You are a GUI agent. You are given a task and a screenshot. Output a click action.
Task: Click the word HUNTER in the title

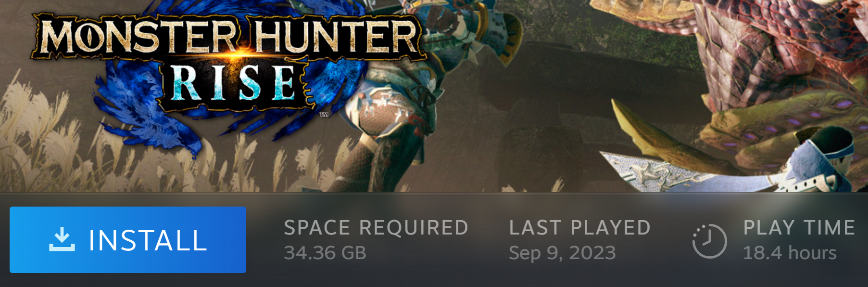coord(337,37)
